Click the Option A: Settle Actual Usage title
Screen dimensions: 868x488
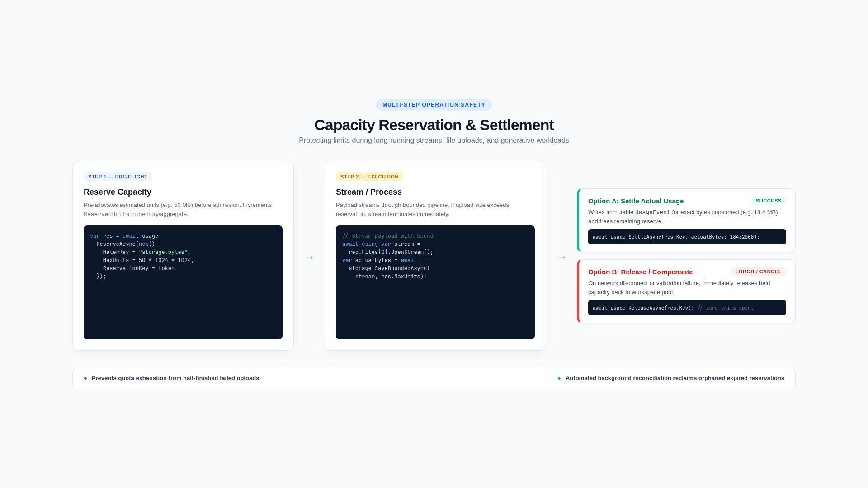click(x=636, y=201)
